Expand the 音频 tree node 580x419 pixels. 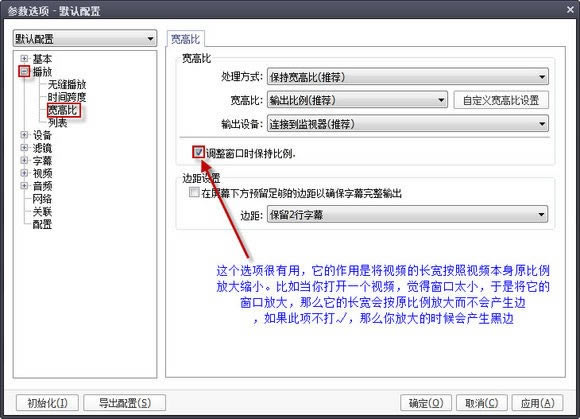24,185
